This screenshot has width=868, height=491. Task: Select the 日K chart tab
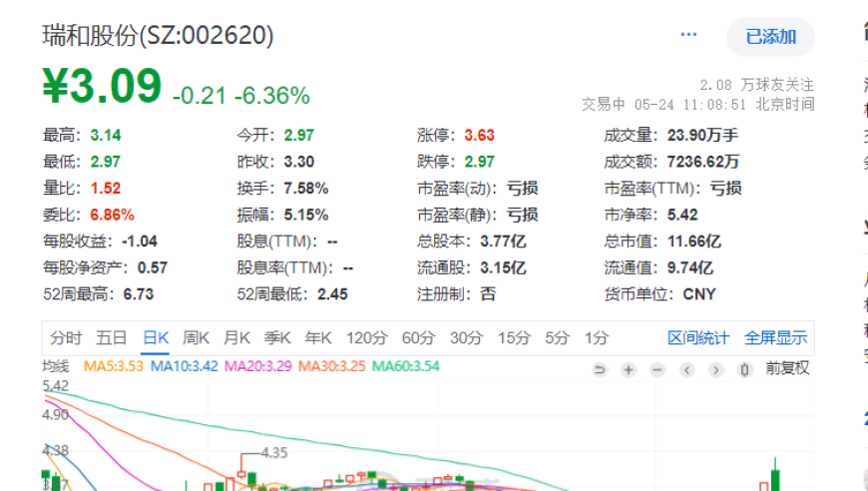pos(155,337)
